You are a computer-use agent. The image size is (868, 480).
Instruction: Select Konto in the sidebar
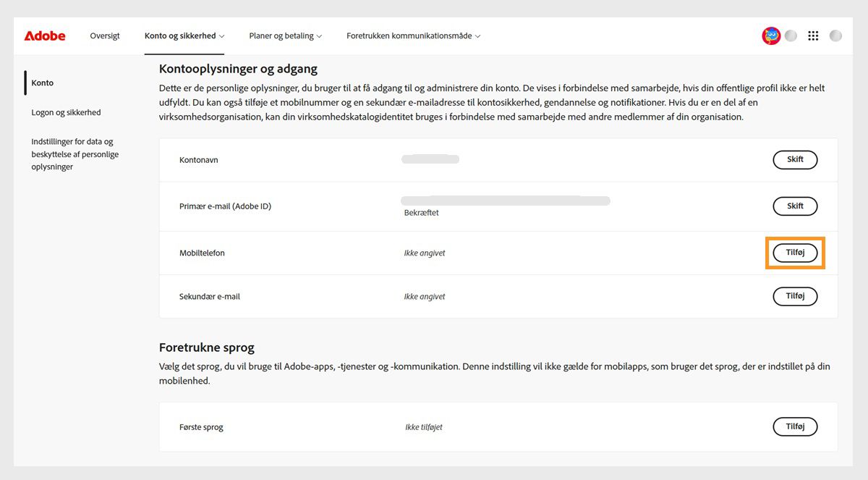point(42,83)
